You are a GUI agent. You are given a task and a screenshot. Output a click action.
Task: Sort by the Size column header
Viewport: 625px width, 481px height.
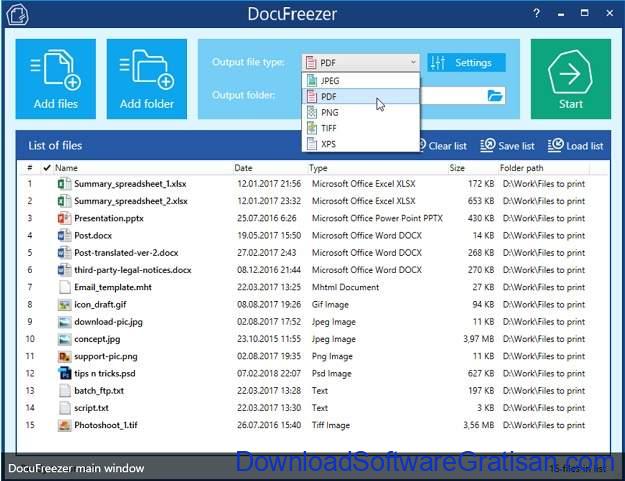pyautogui.click(x=457, y=168)
